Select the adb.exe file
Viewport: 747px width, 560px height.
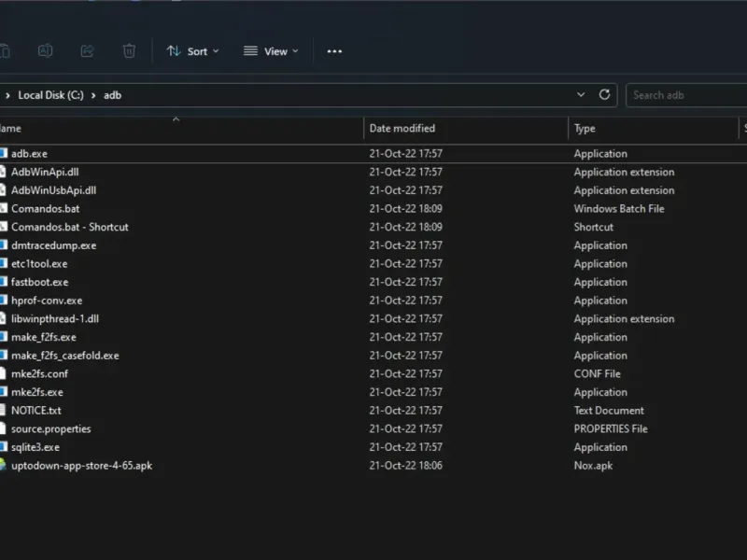tap(29, 154)
